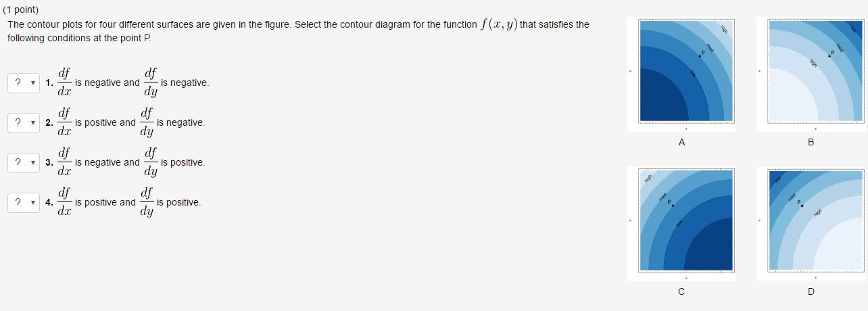Click the label A under first plot
Screen dimensions: 868x311
coord(681,142)
